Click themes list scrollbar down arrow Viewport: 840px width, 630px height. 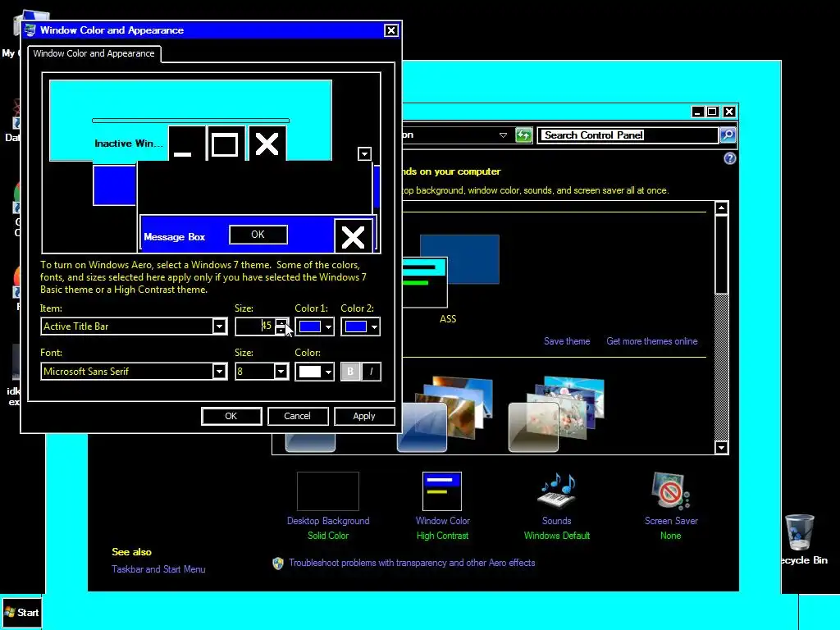pos(721,447)
